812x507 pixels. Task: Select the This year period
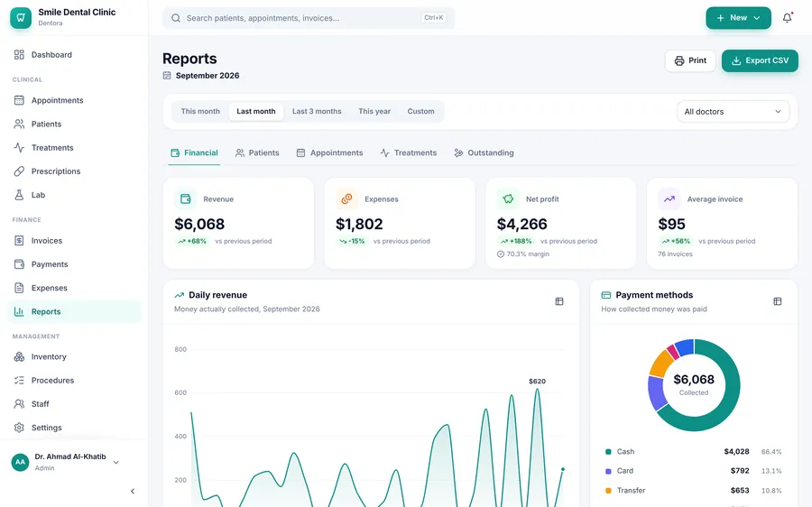(x=374, y=111)
